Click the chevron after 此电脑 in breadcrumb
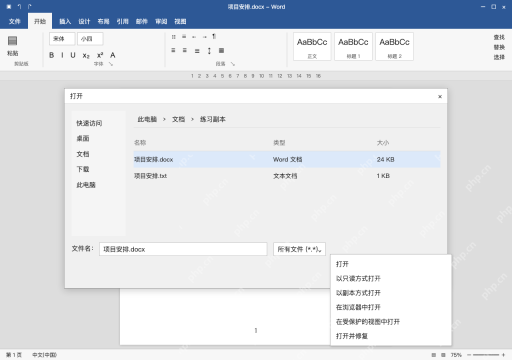This screenshot has width=512, height=360. [164, 119]
